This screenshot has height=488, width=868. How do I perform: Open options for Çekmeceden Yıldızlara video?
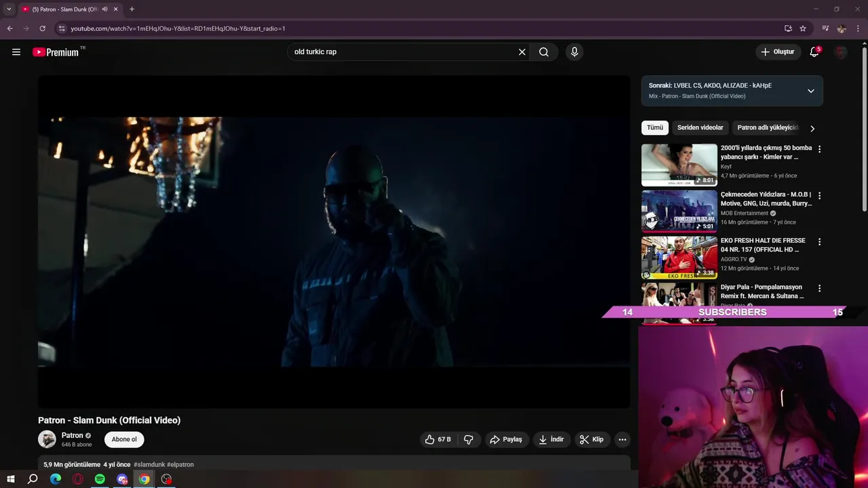[819, 195]
